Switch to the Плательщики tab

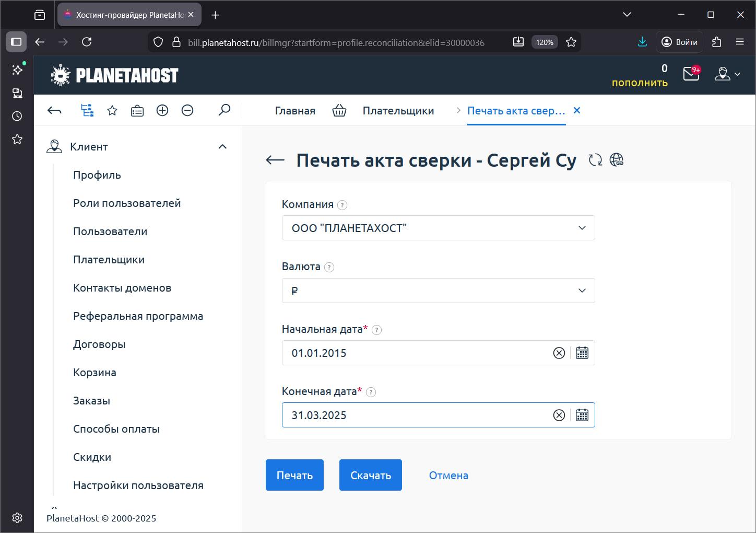tap(398, 110)
